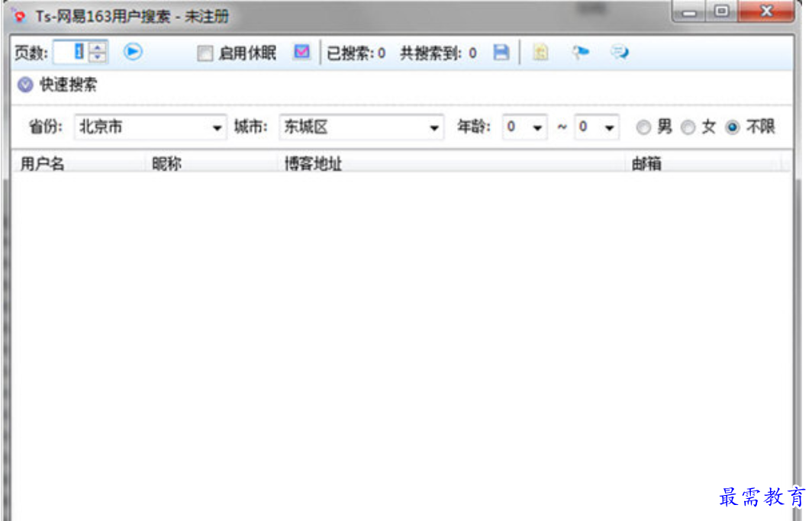
Task: Sort by the 用户名 column header
Action: [79, 164]
